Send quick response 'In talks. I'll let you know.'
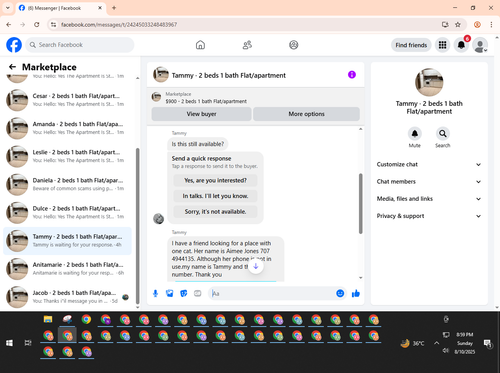The image size is (500, 373). tap(215, 196)
